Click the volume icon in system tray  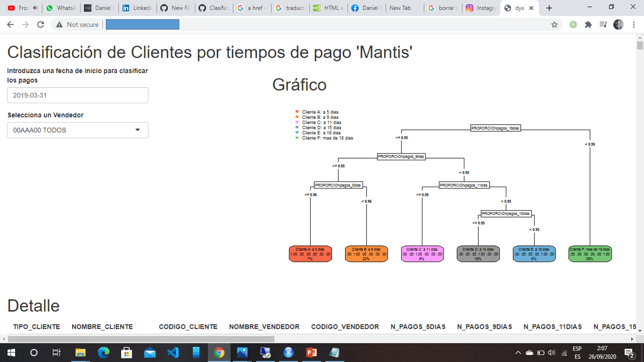click(551, 353)
